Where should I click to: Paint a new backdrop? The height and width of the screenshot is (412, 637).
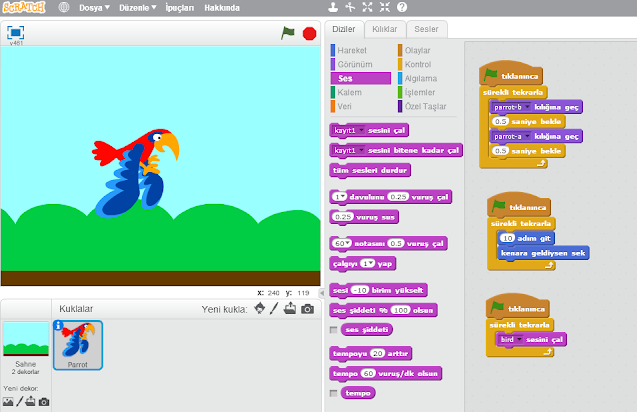[x=20, y=401]
